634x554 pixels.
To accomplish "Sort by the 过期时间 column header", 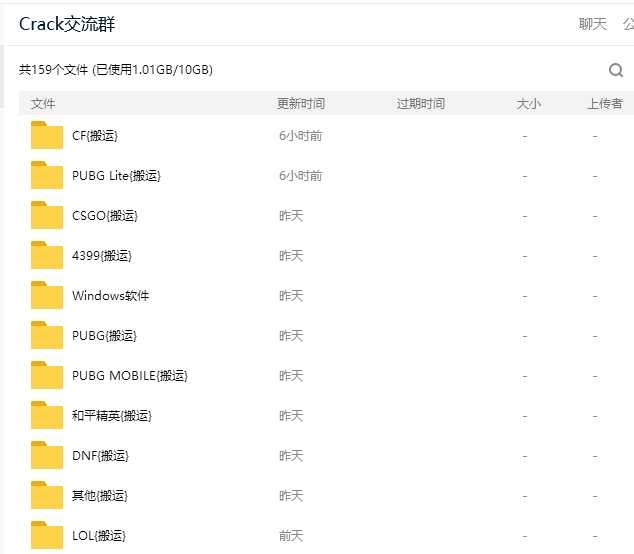I will [x=421, y=104].
